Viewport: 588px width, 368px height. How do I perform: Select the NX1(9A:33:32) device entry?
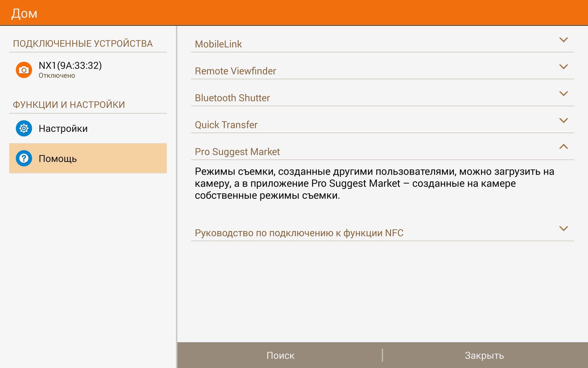tap(70, 66)
